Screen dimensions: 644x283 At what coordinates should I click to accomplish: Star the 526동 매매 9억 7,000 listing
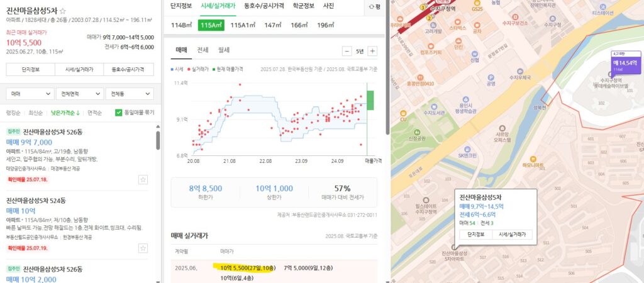tap(143, 179)
